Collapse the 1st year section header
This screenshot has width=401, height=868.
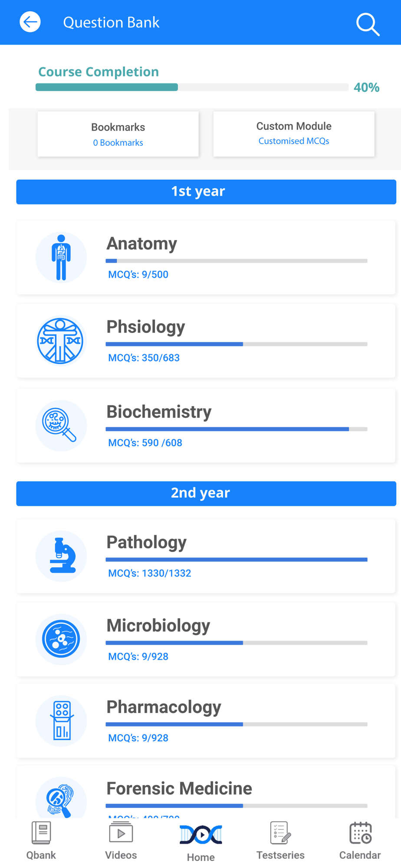(206, 192)
